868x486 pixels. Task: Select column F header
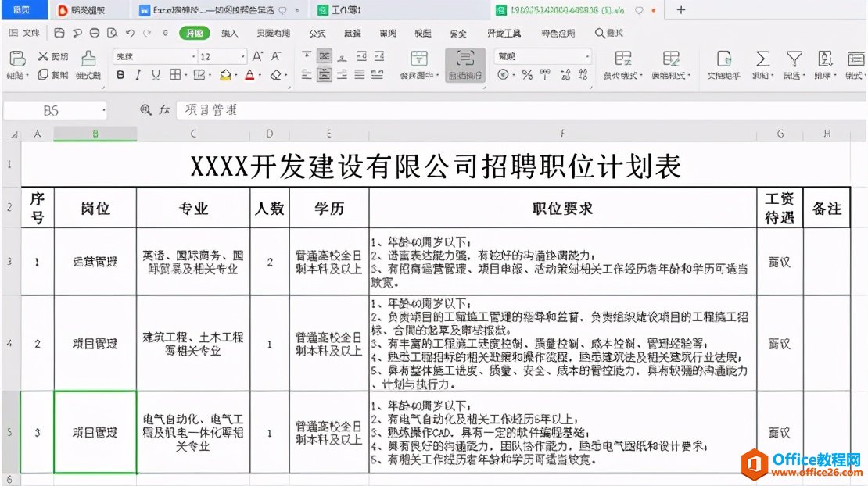pos(562,134)
